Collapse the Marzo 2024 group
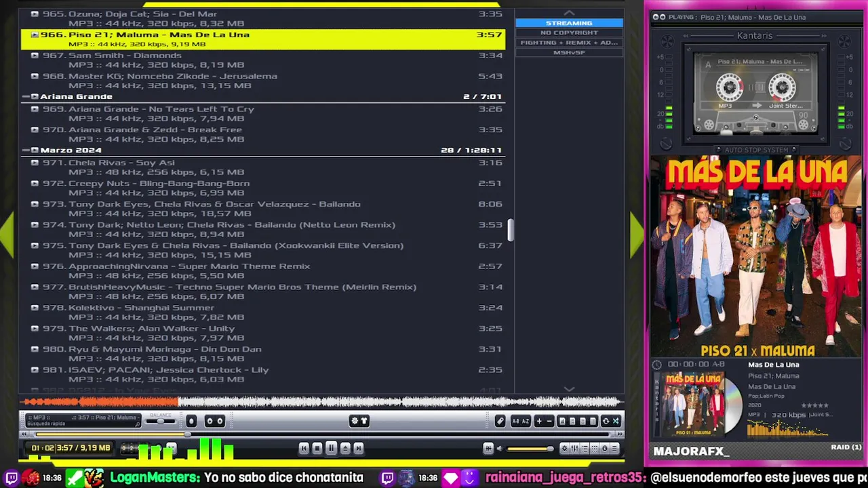868x488 pixels. click(x=26, y=150)
